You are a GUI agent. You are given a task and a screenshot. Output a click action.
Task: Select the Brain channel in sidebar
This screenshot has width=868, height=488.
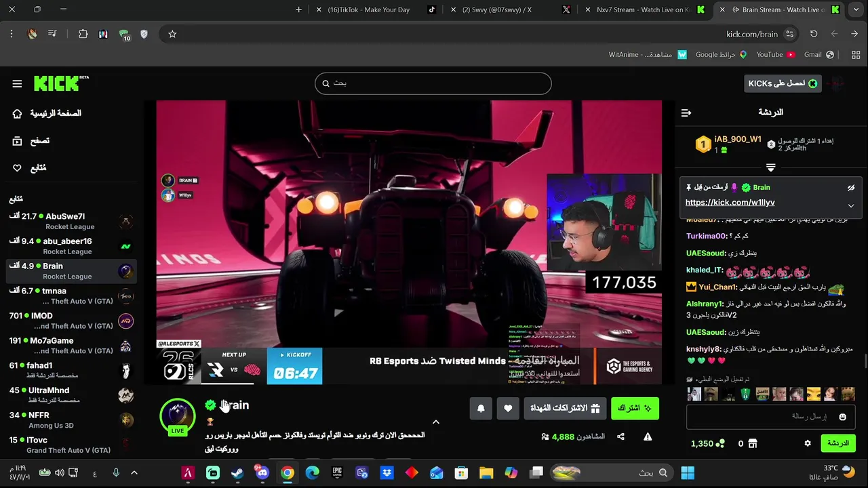coord(71,271)
